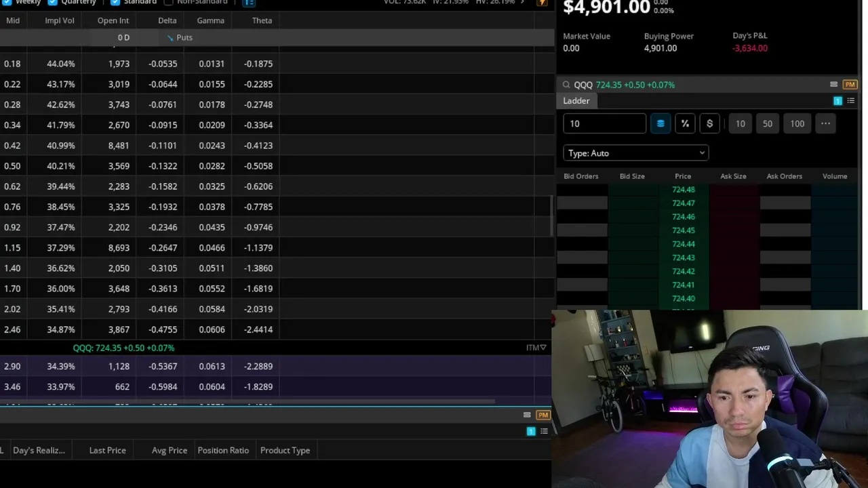Open the positions panel stacked-bars menu icon

[x=527, y=415]
